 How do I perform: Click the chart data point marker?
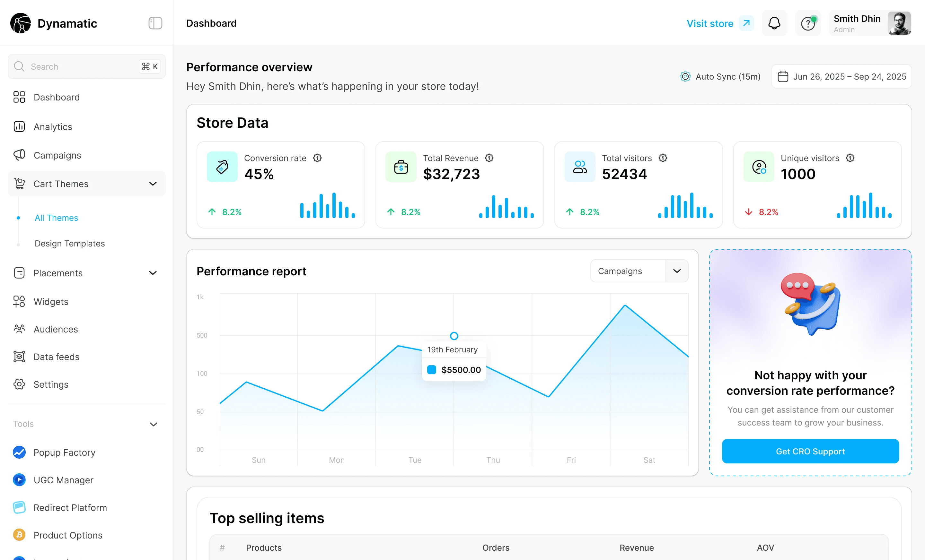[454, 336]
